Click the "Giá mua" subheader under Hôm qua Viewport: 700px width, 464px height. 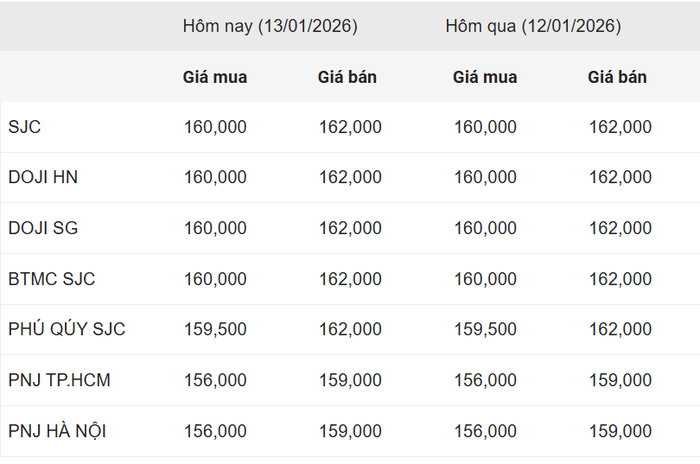pos(485,77)
